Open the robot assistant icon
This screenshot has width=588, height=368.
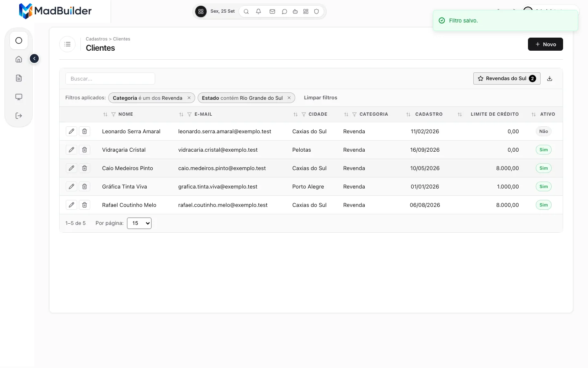tap(295, 11)
